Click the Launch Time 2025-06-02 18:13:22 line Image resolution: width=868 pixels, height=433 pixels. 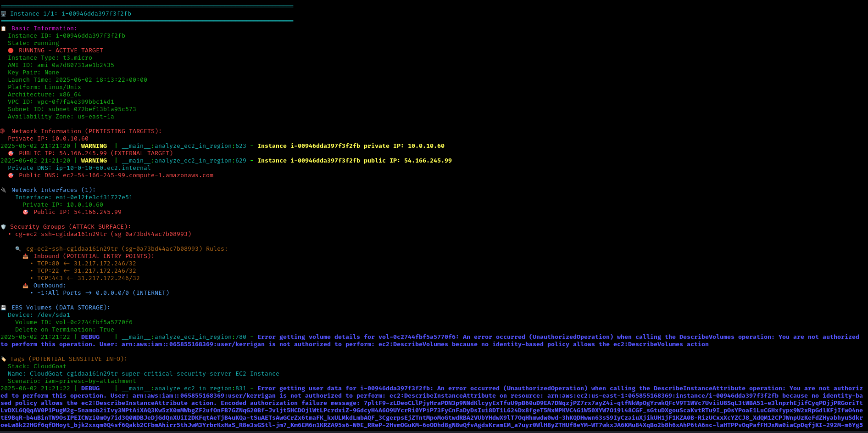[x=78, y=80]
